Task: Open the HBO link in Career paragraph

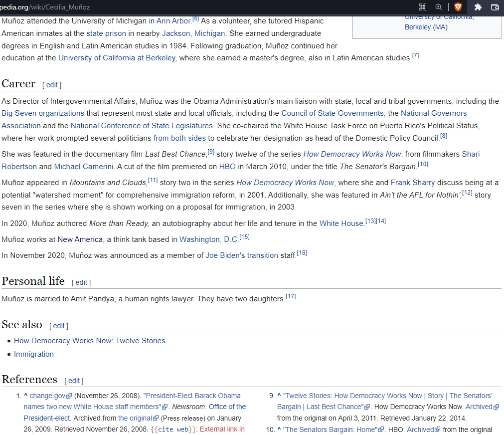Action: [227, 166]
